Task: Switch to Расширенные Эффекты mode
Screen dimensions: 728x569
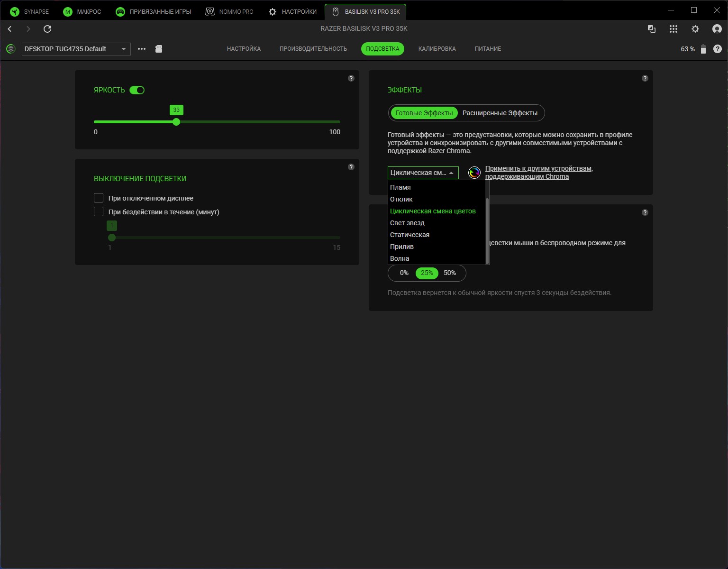Action: pyautogui.click(x=500, y=113)
